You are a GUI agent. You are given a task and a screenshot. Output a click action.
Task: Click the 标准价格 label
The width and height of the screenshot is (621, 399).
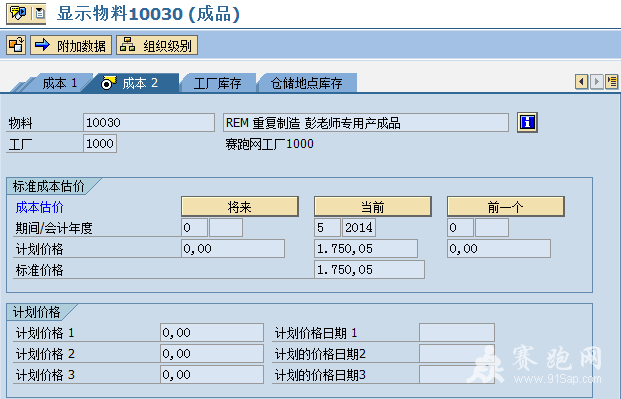coord(40,270)
